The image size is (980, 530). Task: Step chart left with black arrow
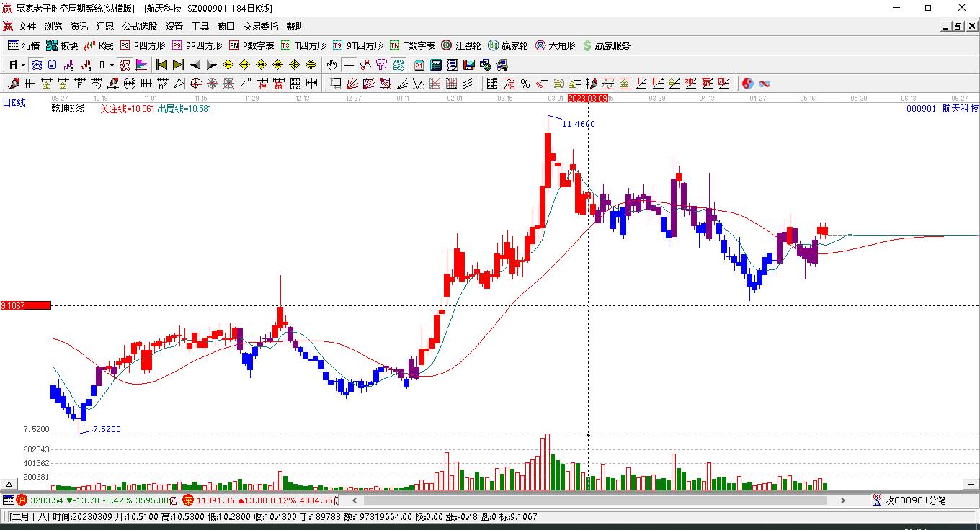pos(195,65)
